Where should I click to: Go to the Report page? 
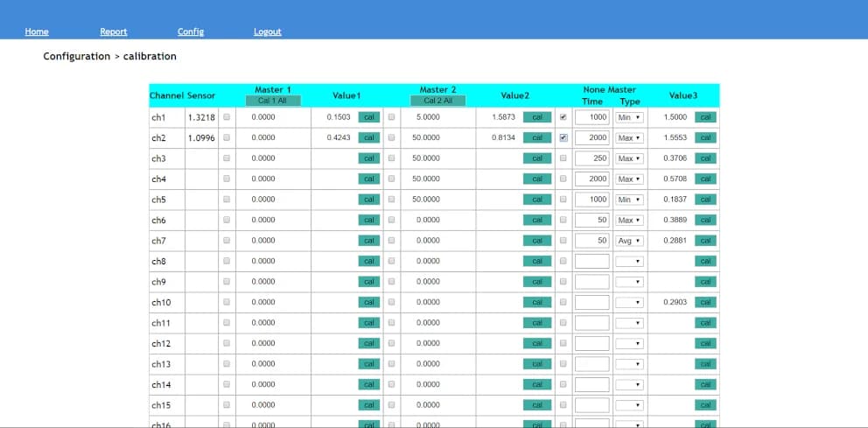point(114,32)
